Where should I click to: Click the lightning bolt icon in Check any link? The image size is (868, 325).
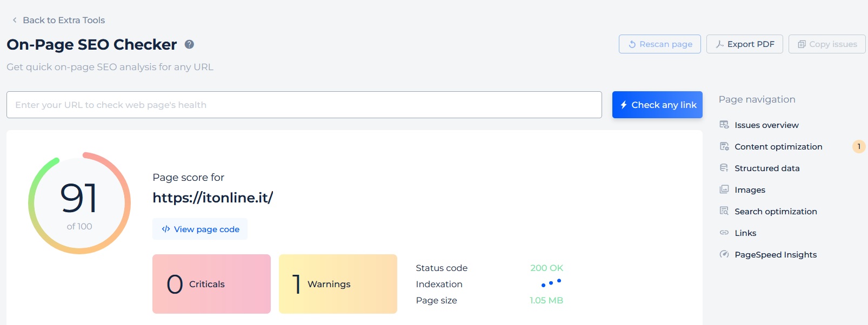[x=624, y=105]
